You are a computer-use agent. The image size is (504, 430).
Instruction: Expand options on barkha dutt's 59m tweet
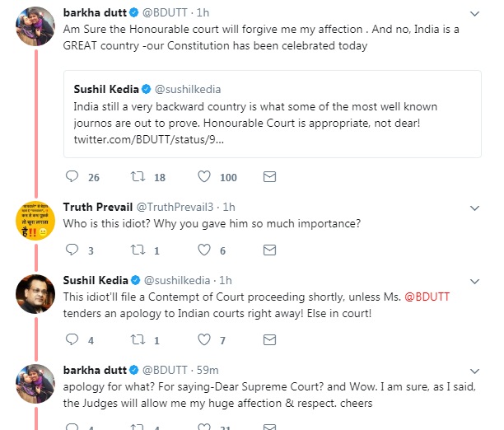click(475, 370)
